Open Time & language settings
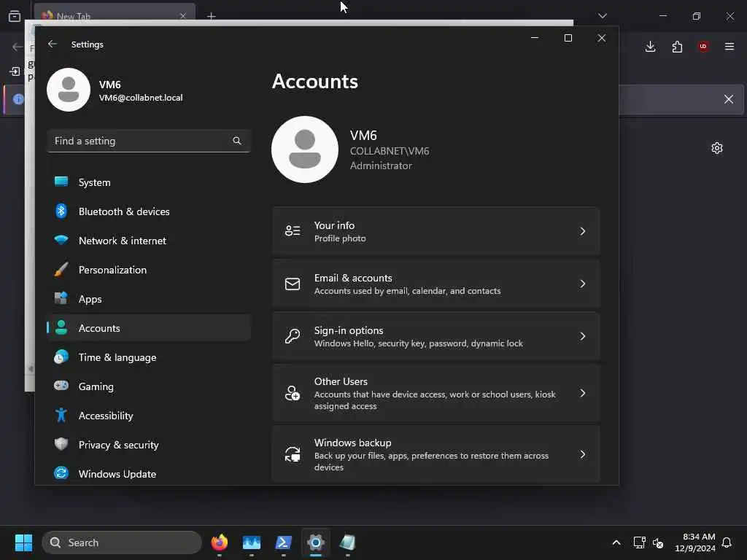 click(x=149, y=357)
